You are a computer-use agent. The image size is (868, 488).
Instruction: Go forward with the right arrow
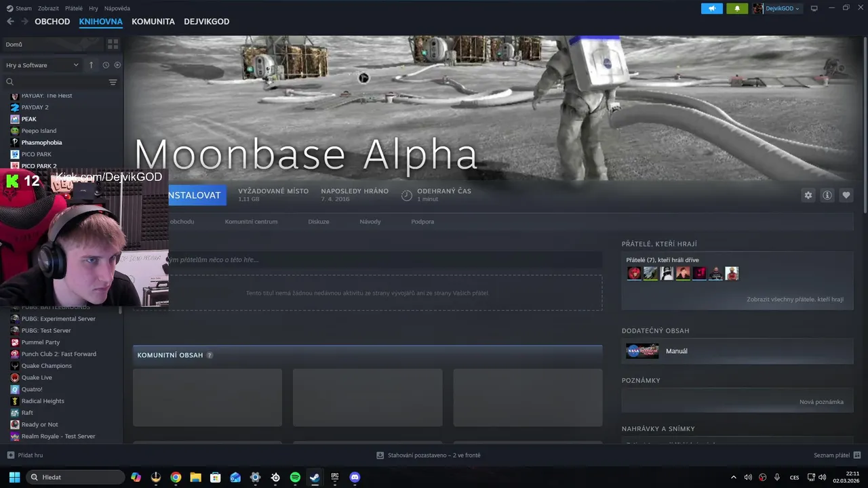24,22
